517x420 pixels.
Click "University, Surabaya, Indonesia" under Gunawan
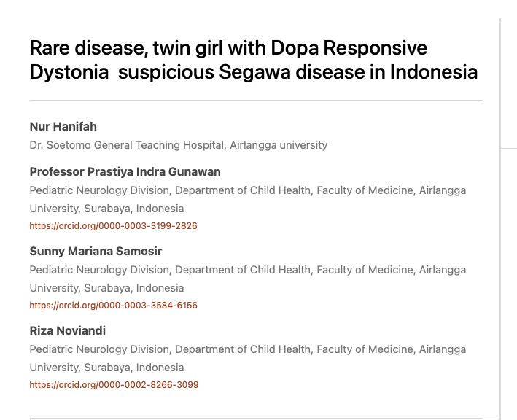pyautogui.click(x=106, y=209)
